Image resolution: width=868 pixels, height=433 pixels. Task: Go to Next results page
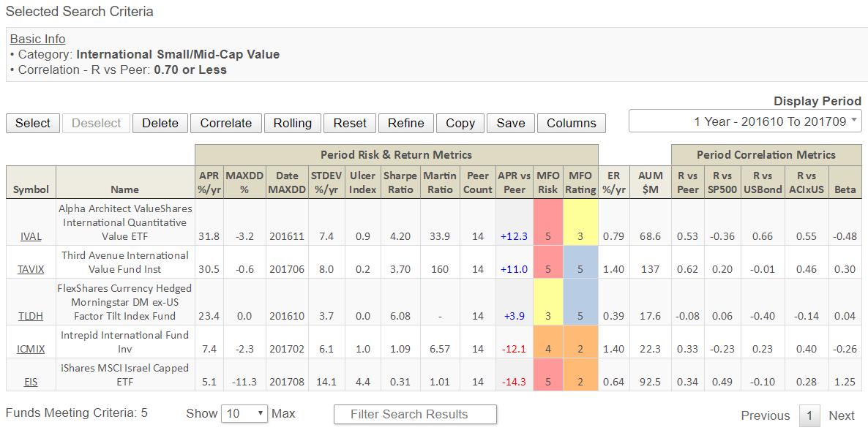tap(841, 415)
